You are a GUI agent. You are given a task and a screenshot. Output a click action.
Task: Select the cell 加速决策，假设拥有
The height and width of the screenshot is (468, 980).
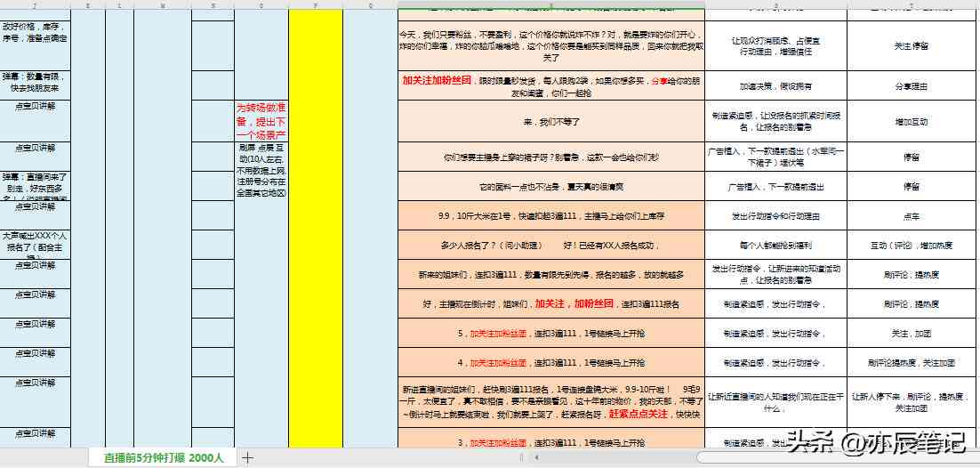(x=776, y=85)
